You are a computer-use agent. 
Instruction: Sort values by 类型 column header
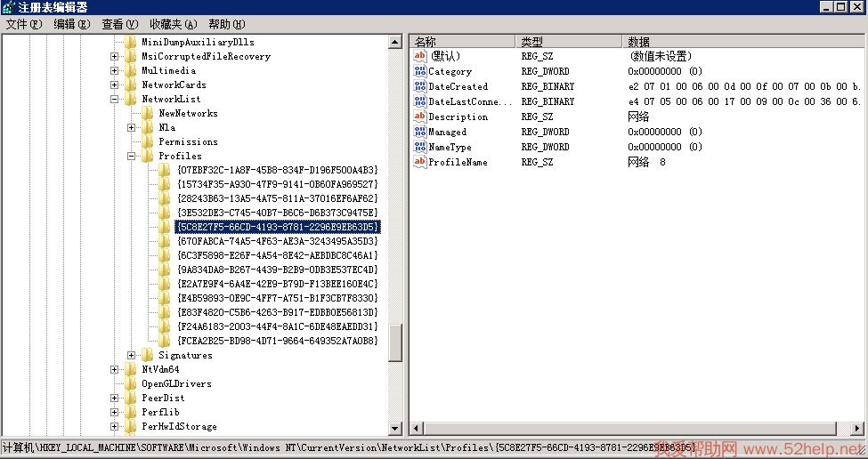(x=569, y=42)
